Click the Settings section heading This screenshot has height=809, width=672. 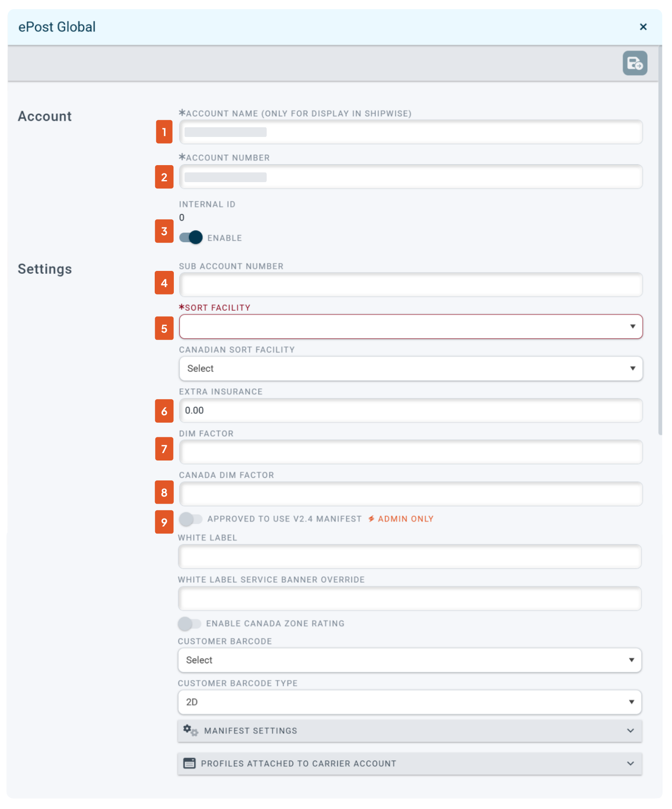pyautogui.click(x=45, y=269)
